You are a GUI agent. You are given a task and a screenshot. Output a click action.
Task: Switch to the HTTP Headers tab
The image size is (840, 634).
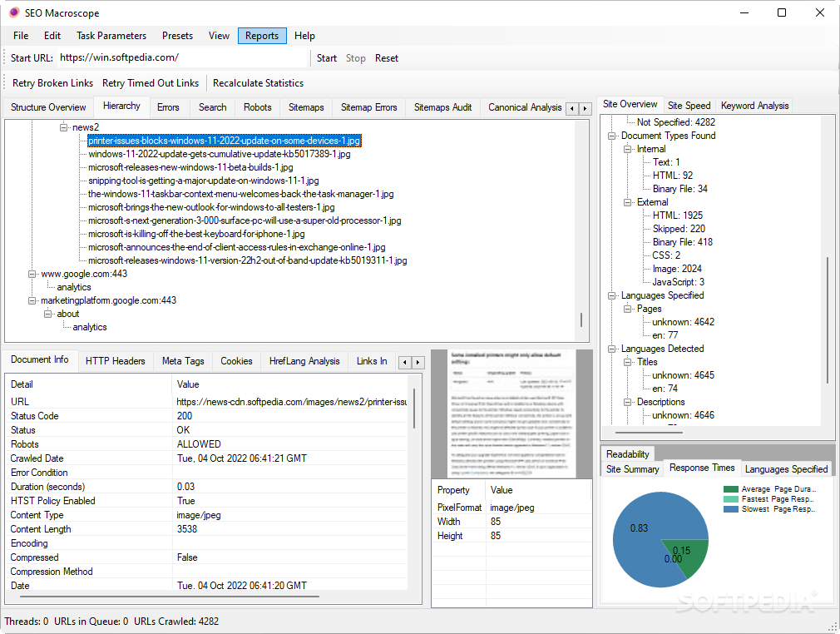click(x=115, y=361)
